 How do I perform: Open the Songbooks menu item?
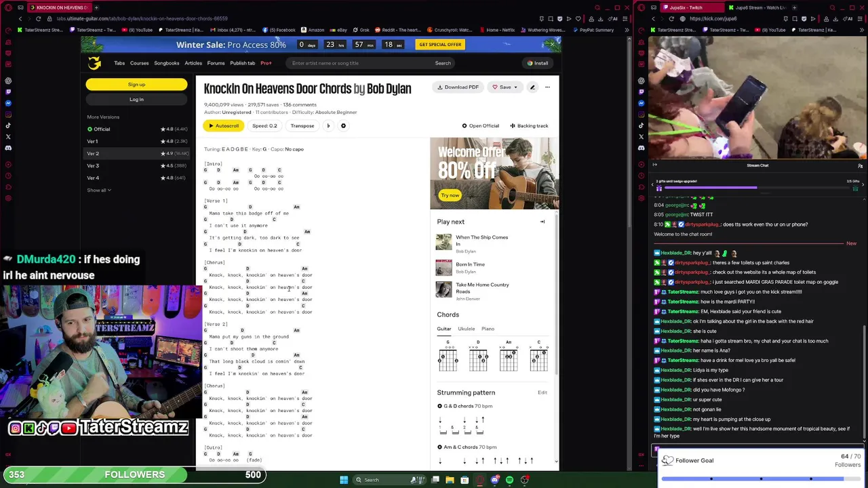pos(166,63)
